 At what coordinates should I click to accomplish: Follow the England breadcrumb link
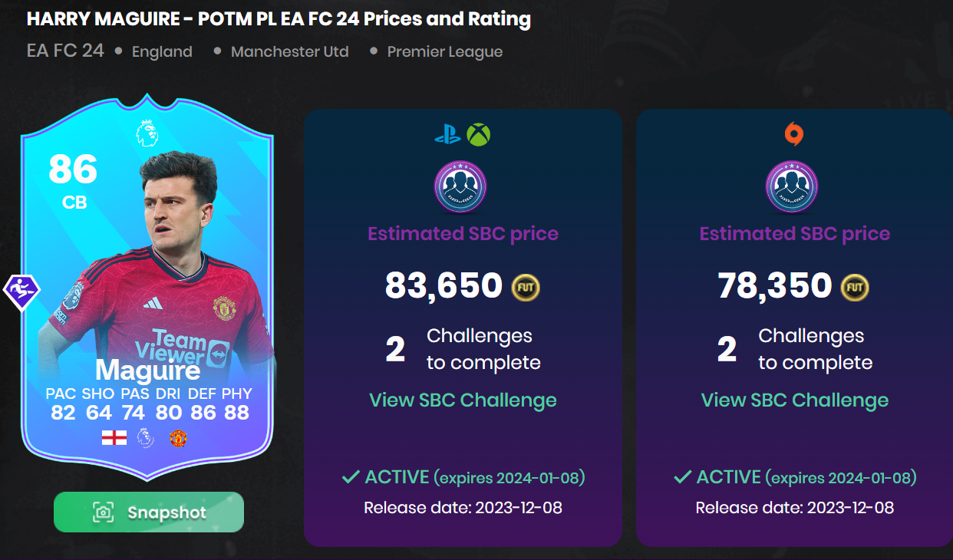point(162,52)
